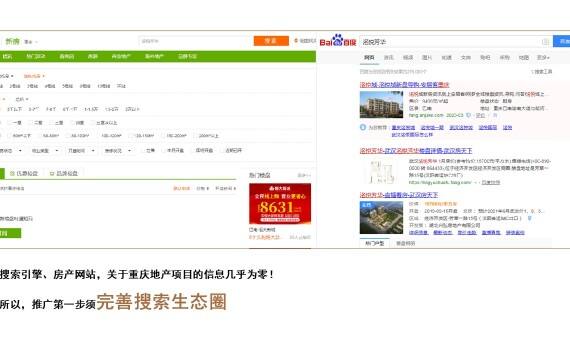Click the location pin icon in third result
The image size is (570, 360).
click(529, 218)
